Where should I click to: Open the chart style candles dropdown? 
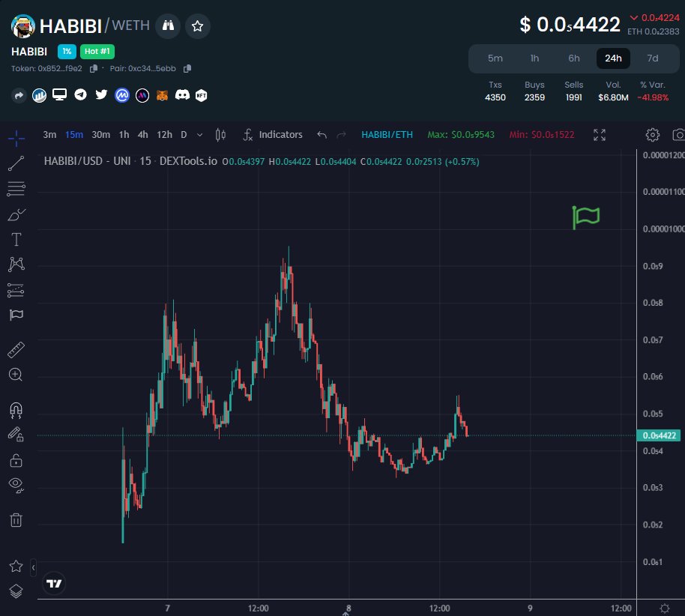click(222, 135)
